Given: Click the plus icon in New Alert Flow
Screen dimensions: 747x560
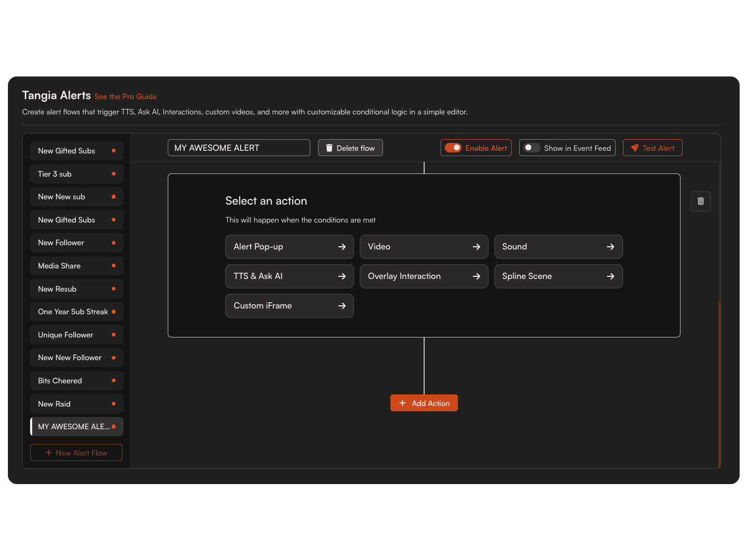Looking at the screenshot, I should pyautogui.click(x=49, y=452).
